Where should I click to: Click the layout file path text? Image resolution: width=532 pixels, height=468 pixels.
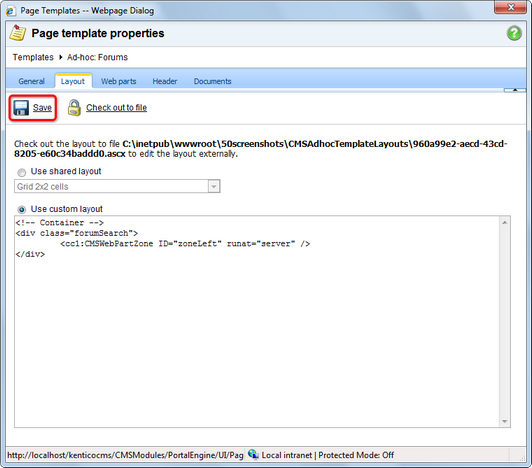(x=261, y=149)
